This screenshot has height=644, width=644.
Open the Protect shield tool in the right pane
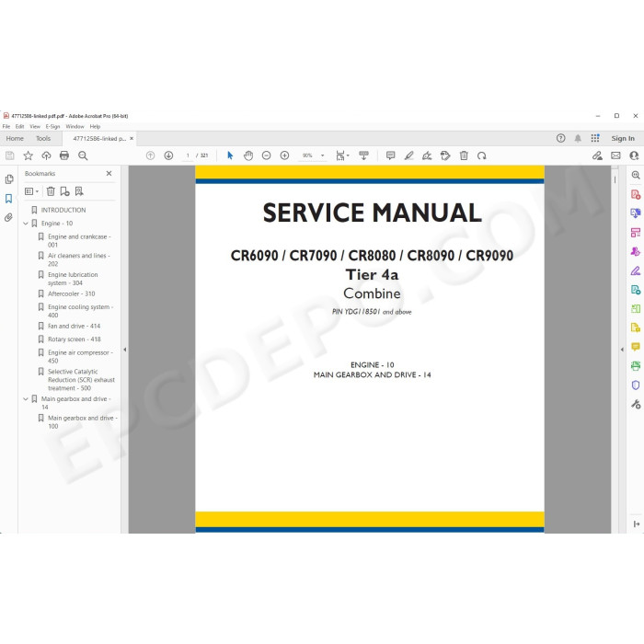pos(636,385)
